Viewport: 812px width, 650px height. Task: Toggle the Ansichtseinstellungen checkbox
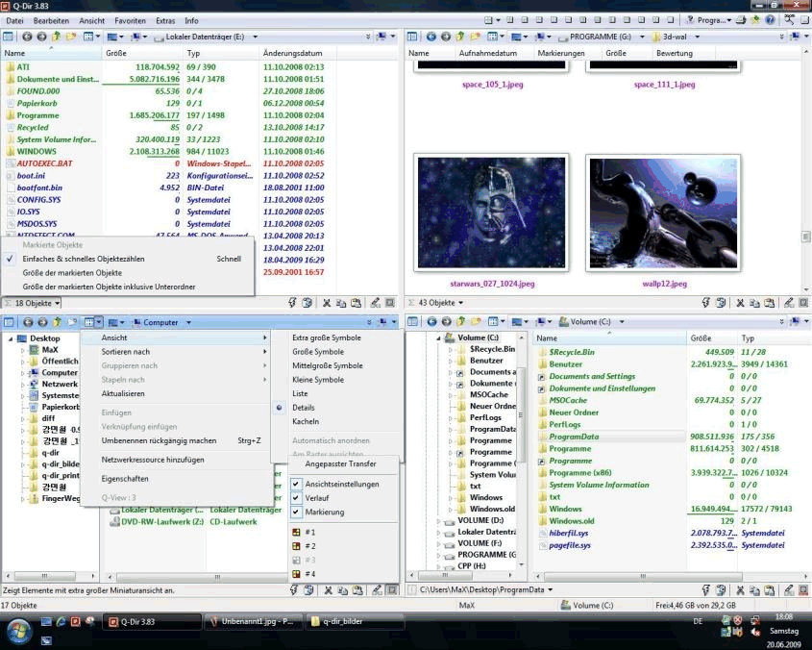tap(296, 484)
